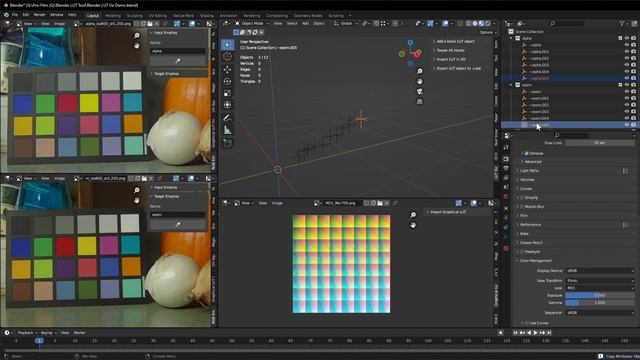The width and height of the screenshot is (640, 360).
Task: Hide the asam collection via eye icon
Action: (627, 85)
